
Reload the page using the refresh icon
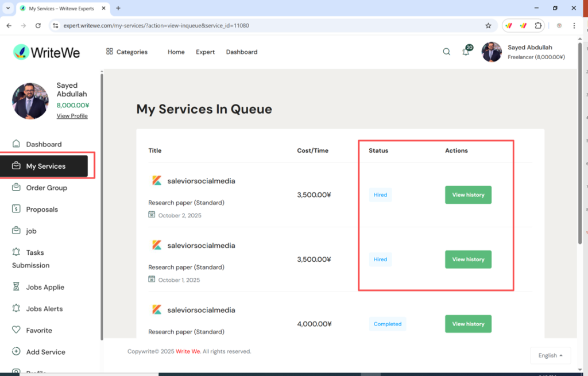coord(38,25)
